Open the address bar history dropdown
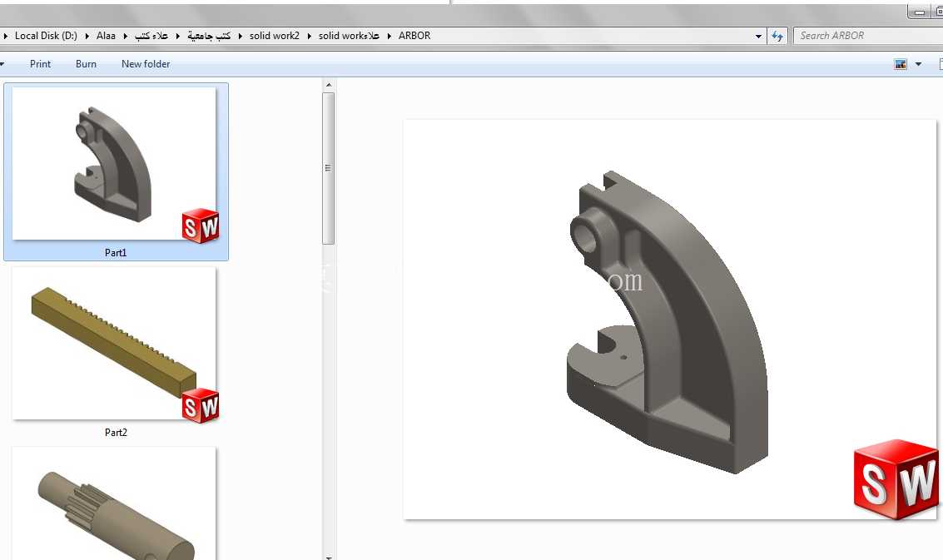Viewport: 943px width, 560px height. click(x=758, y=36)
